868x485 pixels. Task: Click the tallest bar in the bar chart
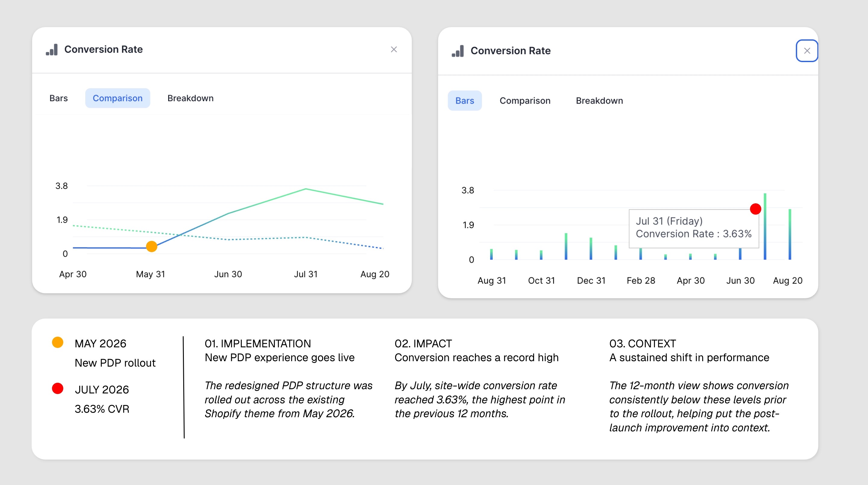pyautogui.click(x=765, y=226)
